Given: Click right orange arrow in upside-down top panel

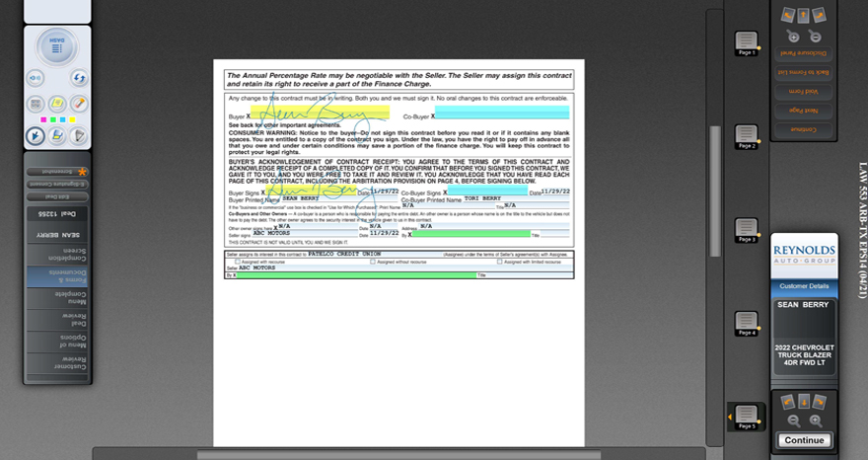Looking at the screenshot, I should coord(819,15).
